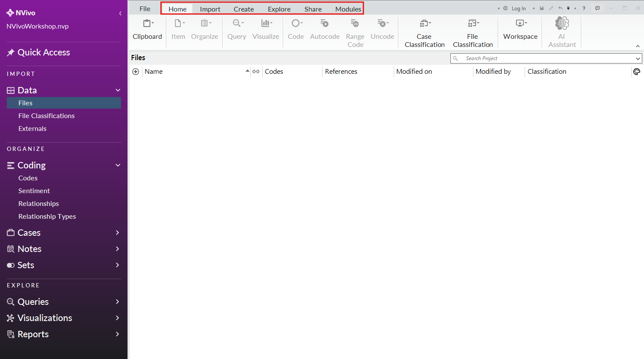
Task: Open the Item ribbon menu
Action: [178, 29]
